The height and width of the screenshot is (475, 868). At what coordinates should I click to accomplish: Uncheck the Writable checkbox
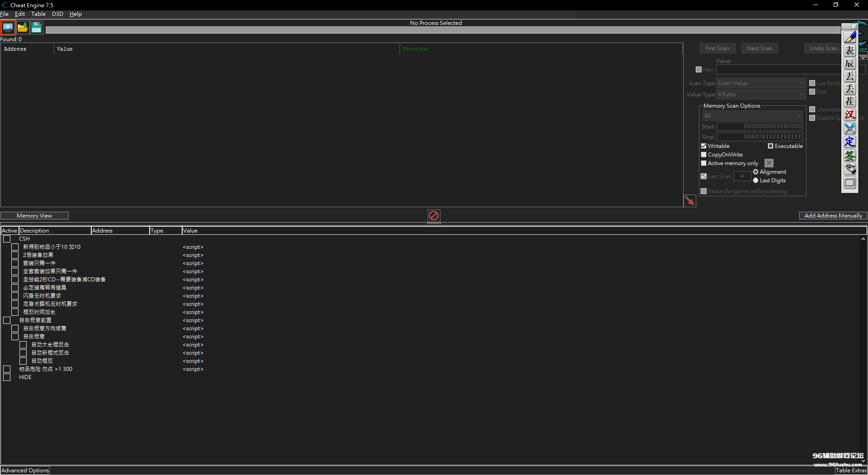click(x=704, y=146)
